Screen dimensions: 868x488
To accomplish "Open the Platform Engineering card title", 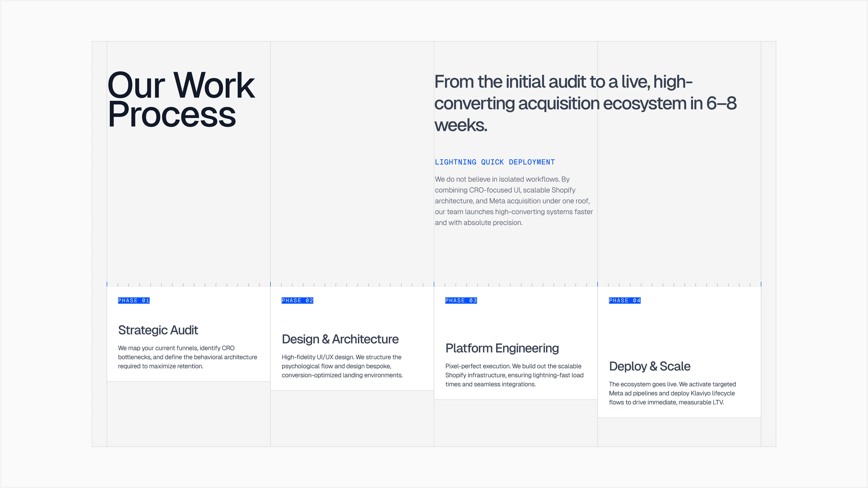I will 502,348.
